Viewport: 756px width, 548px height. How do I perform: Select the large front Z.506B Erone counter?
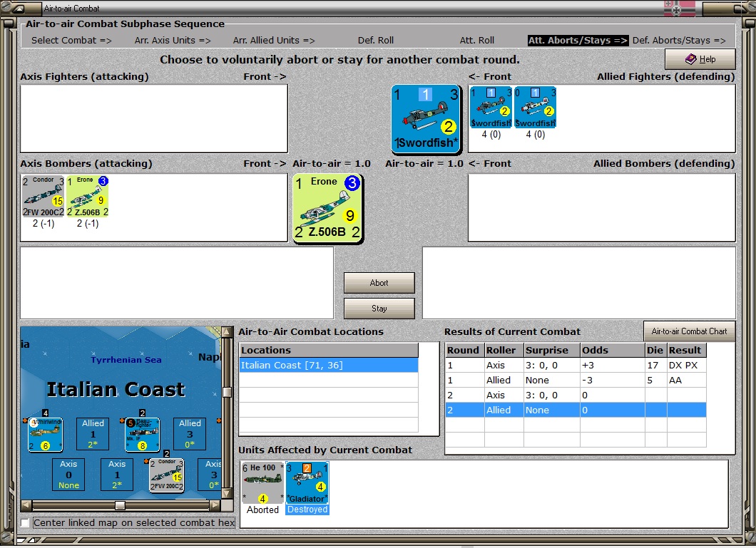[328, 208]
